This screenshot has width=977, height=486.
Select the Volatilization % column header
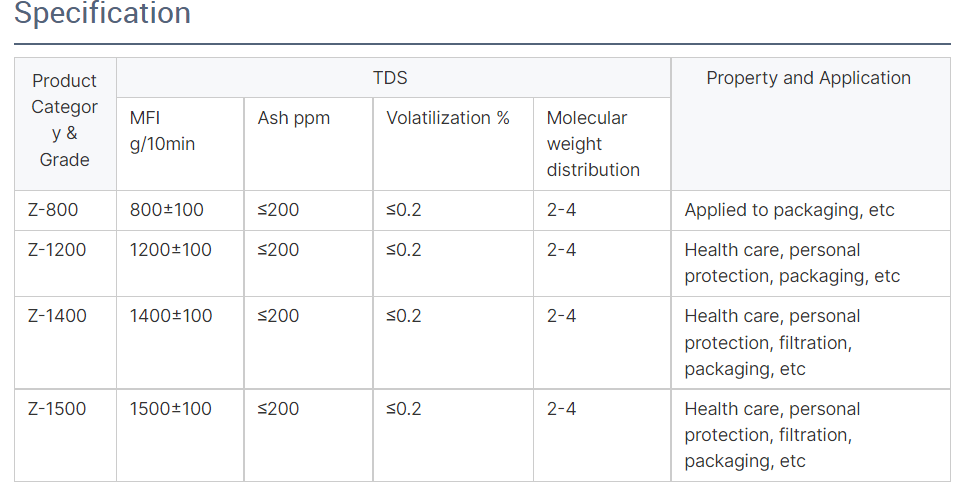coord(453,144)
